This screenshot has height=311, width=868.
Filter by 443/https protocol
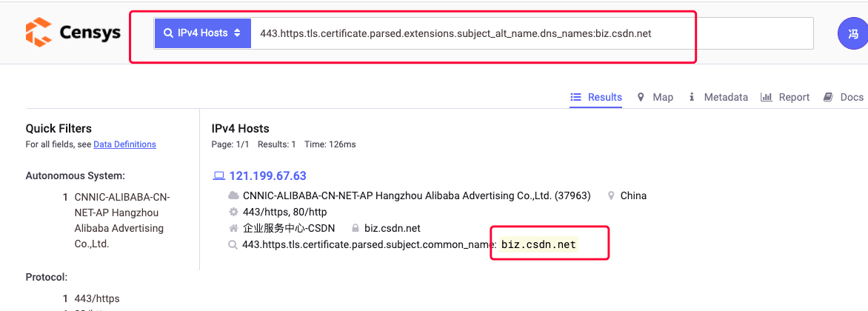click(x=97, y=299)
